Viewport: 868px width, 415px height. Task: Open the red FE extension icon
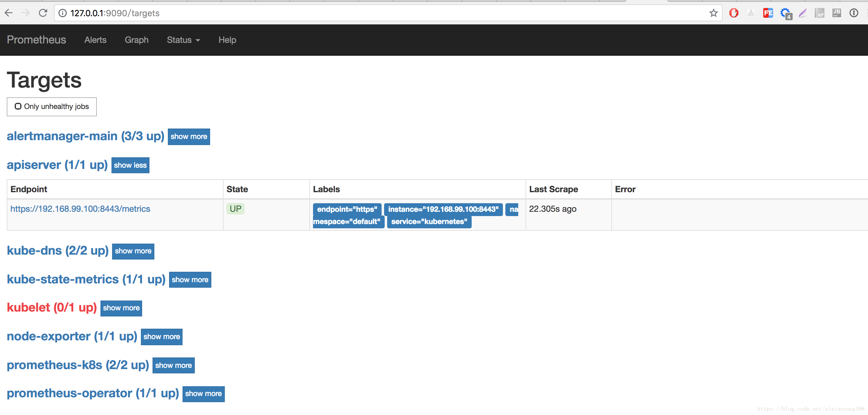pyautogui.click(x=768, y=13)
